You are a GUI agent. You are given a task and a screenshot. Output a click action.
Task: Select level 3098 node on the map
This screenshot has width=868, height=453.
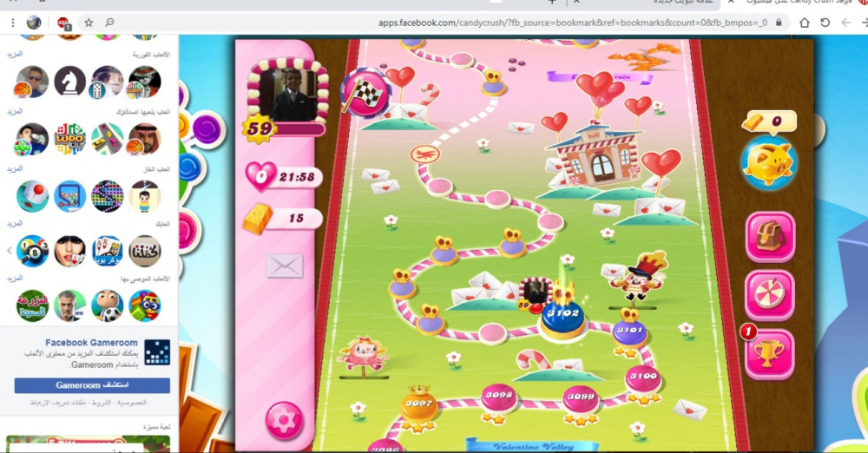(x=499, y=397)
